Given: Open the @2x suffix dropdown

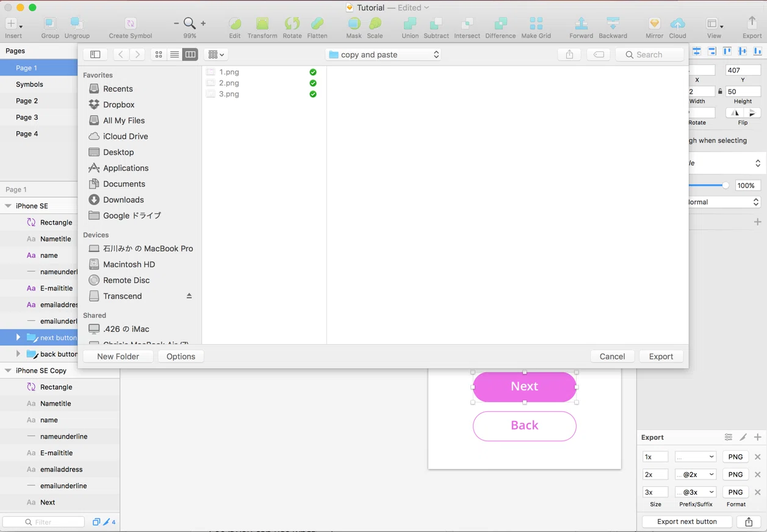Looking at the screenshot, I should (695, 474).
